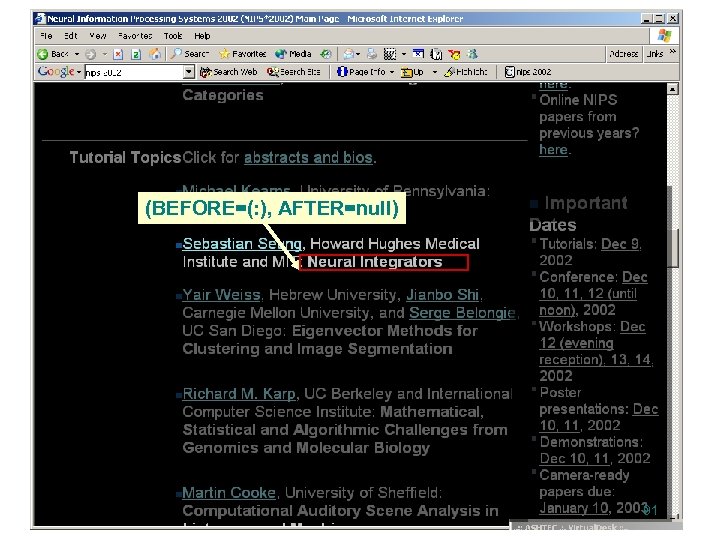Open the History icon
The height and width of the screenshot is (540, 720).
326,54
